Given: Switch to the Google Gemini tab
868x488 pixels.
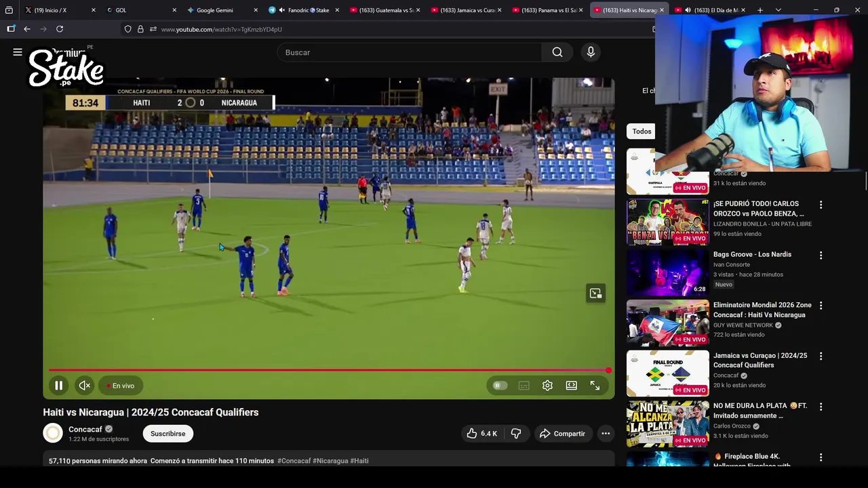Looking at the screenshot, I should (220, 10).
